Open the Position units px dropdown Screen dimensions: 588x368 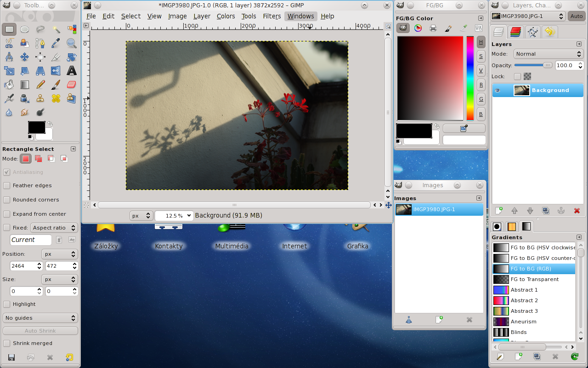[x=60, y=254]
